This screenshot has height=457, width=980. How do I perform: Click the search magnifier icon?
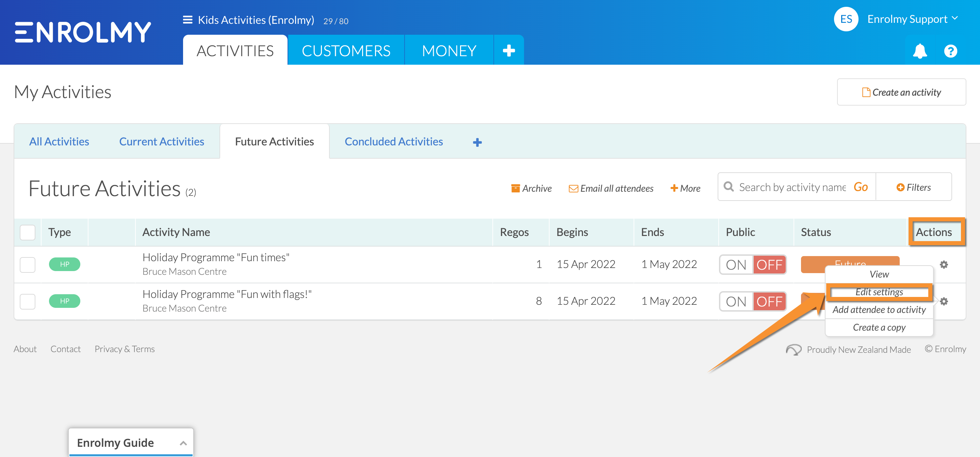click(x=729, y=187)
